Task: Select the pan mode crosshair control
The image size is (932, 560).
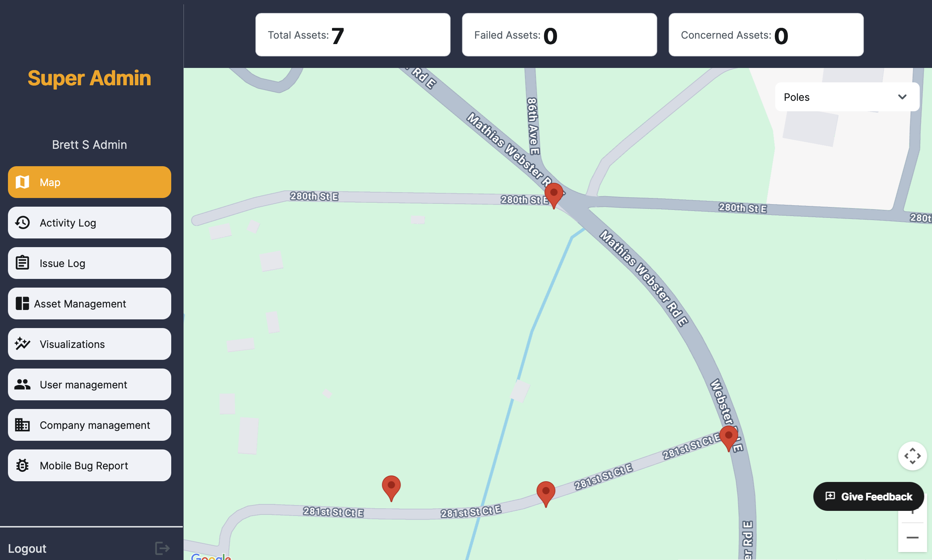Action: pos(912,456)
